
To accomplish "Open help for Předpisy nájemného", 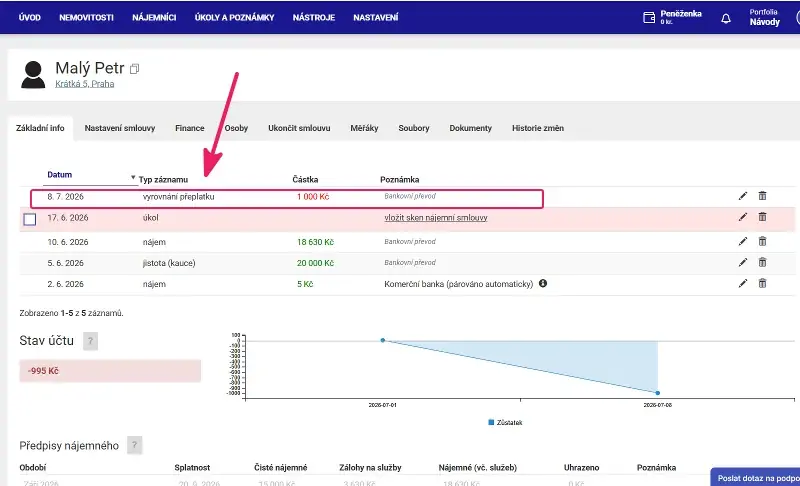I will point(134,445).
